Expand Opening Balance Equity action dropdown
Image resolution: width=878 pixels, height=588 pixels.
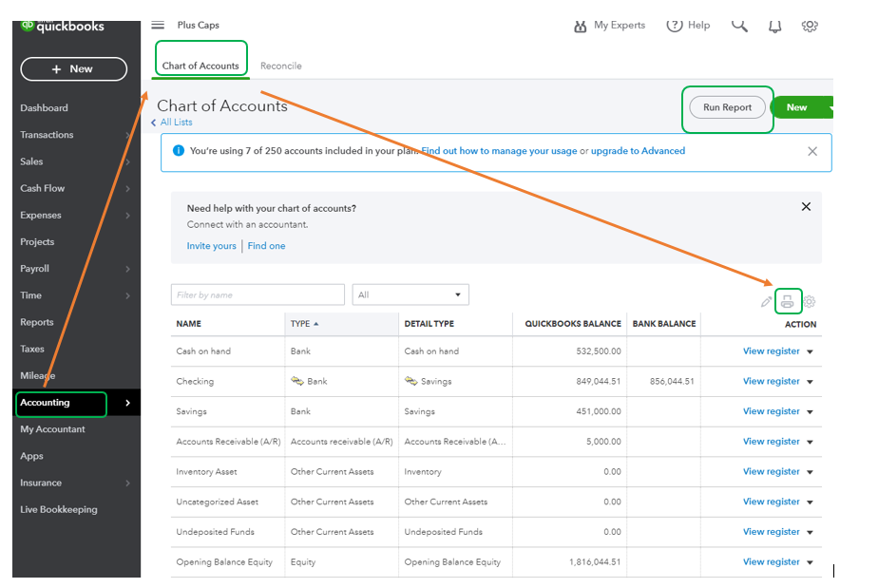810,562
